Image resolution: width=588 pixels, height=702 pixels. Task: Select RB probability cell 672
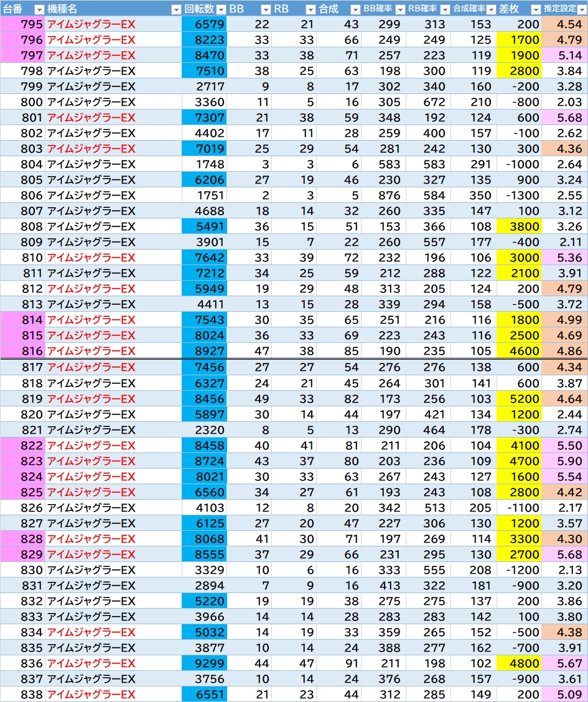coord(429,102)
